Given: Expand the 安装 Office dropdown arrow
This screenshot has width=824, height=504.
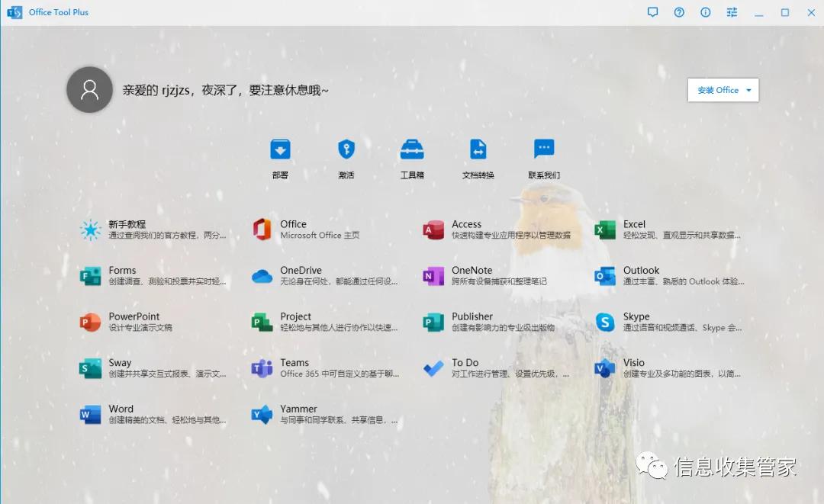Looking at the screenshot, I should pyautogui.click(x=749, y=90).
